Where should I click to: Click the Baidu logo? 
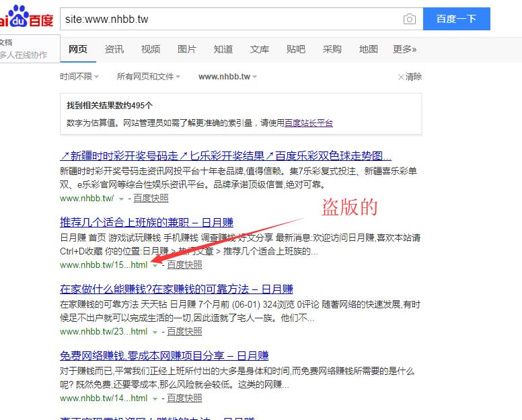(x=27, y=17)
